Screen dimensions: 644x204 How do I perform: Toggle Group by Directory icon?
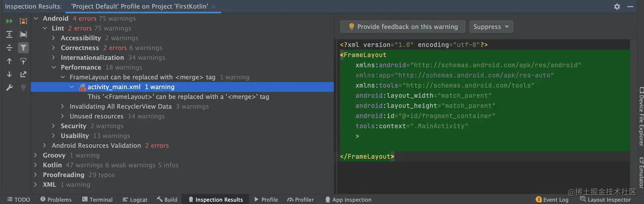pos(23,35)
